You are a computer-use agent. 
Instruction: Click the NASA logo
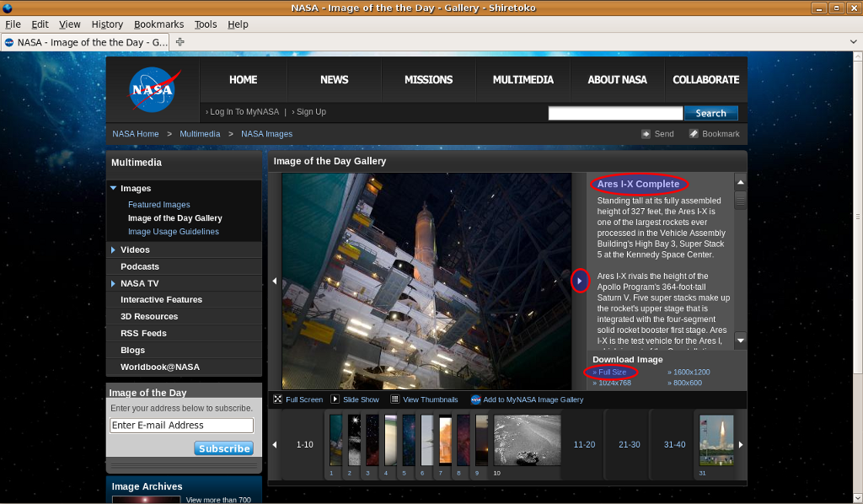(153, 89)
